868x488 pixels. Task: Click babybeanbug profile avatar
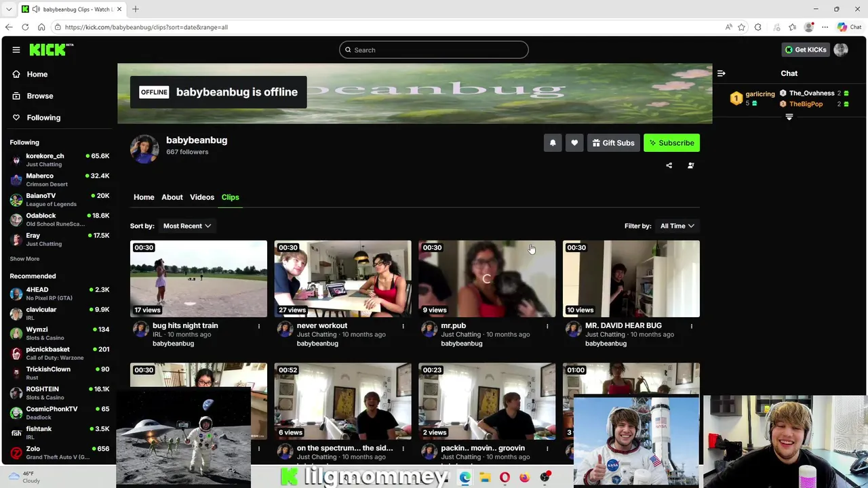144,148
